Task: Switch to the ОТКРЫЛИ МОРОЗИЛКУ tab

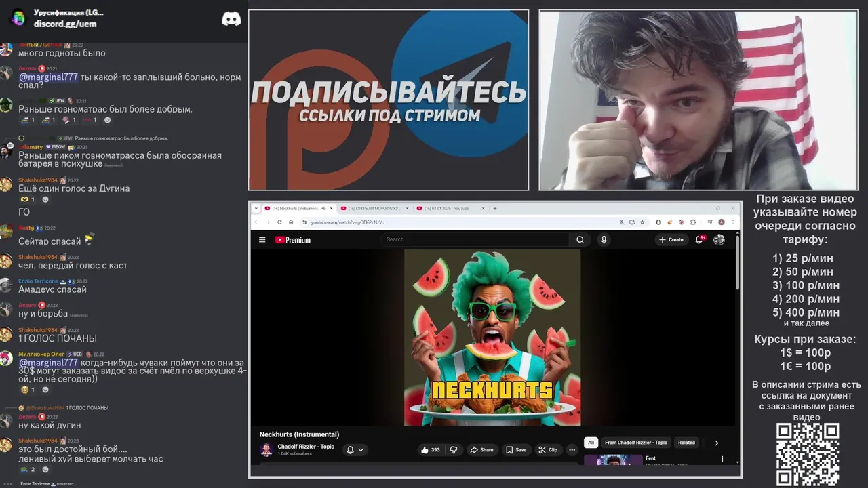Action: pyautogui.click(x=375, y=208)
